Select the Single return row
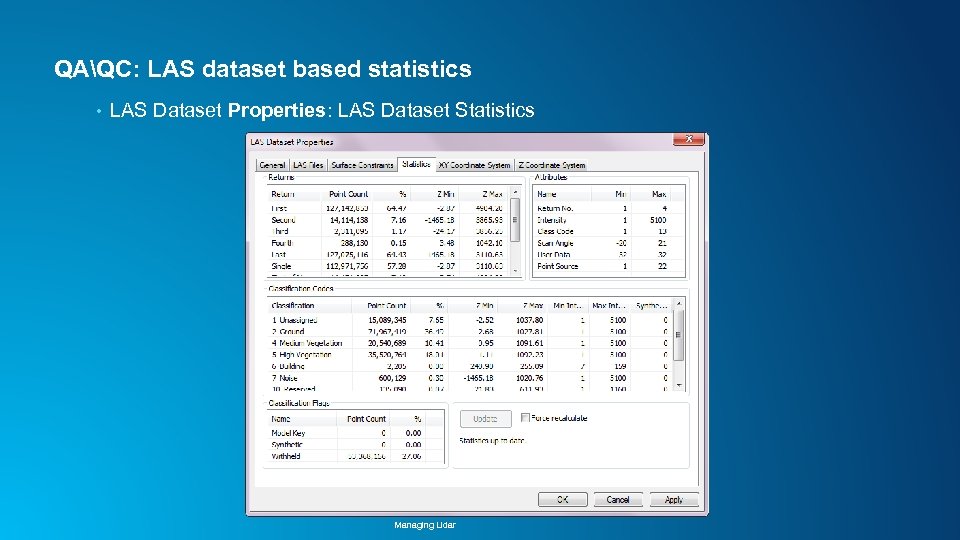The height and width of the screenshot is (540, 960). tap(389, 266)
